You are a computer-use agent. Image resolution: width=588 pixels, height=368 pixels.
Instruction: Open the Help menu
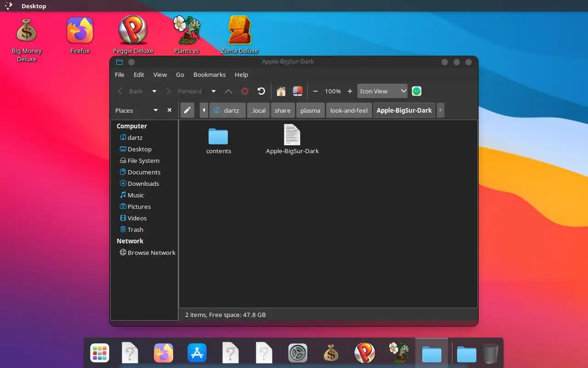coord(241,75)
